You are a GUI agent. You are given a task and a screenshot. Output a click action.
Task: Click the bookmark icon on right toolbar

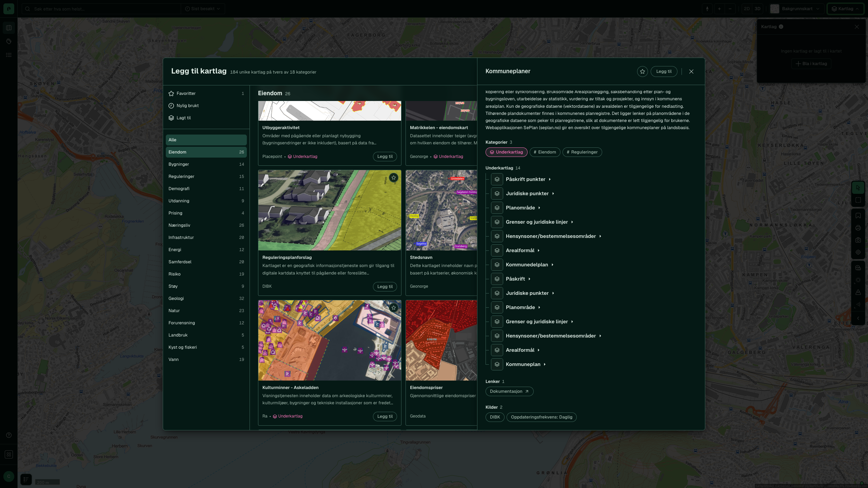[x=858, y=216]
